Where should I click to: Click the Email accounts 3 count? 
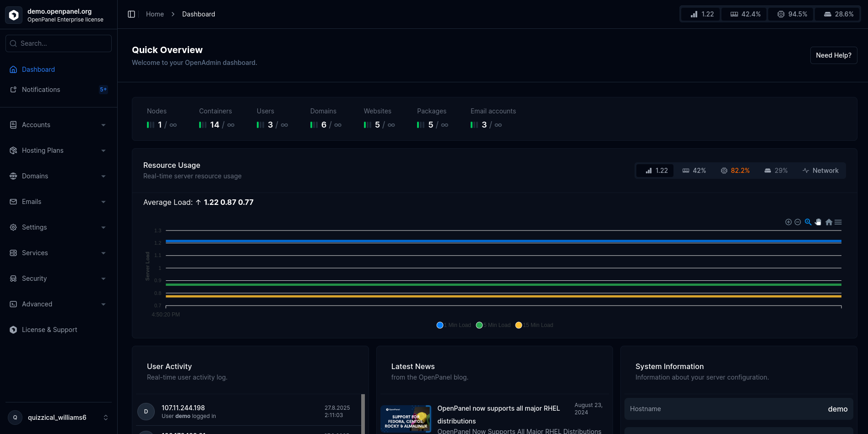484,125
